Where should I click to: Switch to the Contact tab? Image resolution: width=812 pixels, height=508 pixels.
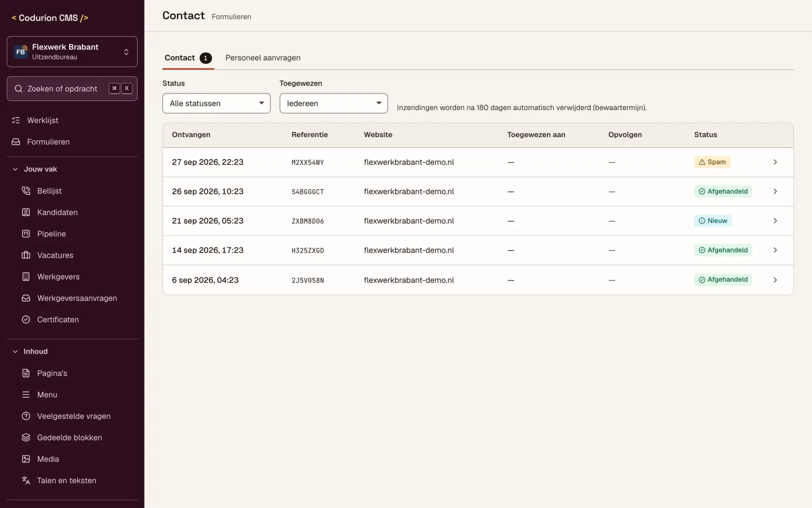pos(188,58)
